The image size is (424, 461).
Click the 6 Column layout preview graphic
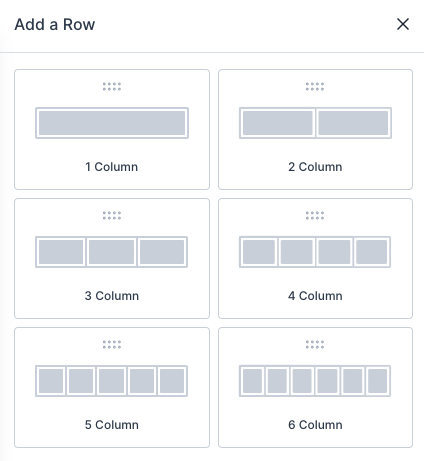click(x=315, y=381)
